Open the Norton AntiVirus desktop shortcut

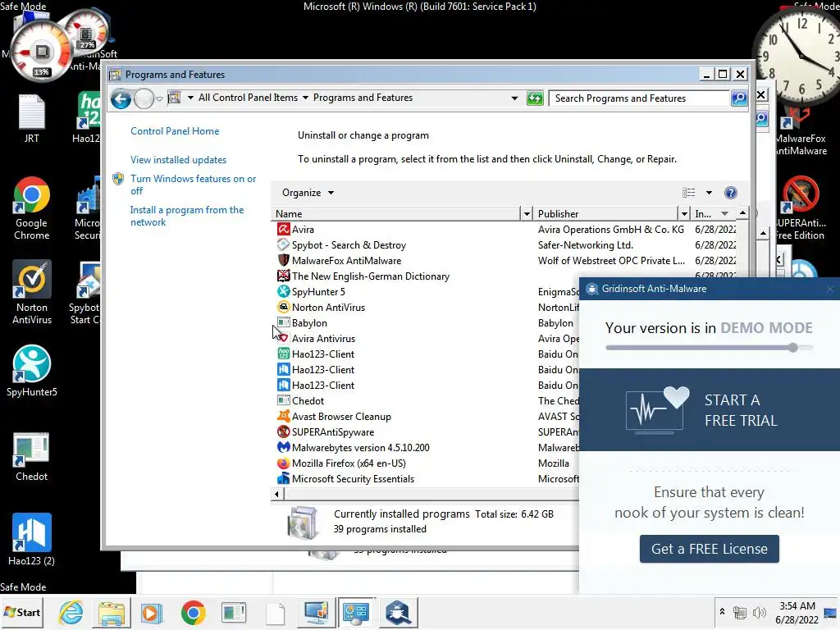32,293
